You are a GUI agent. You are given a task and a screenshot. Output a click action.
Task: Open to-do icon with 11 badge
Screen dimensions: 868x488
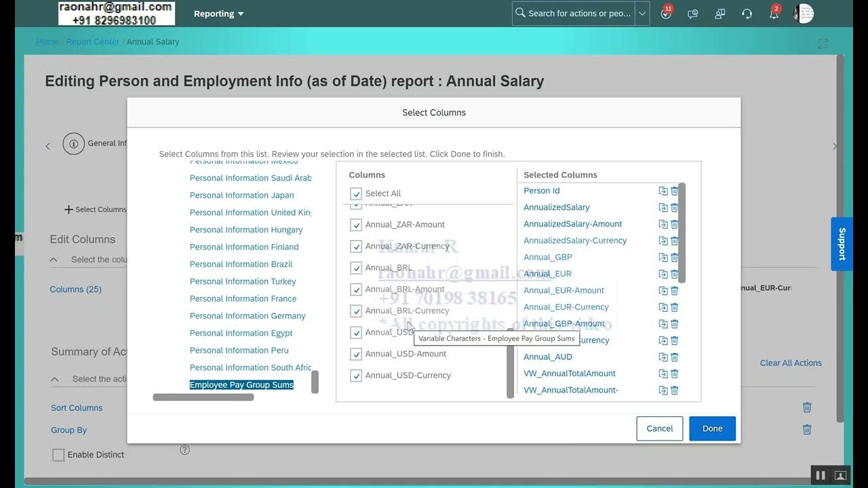(666, 13)
